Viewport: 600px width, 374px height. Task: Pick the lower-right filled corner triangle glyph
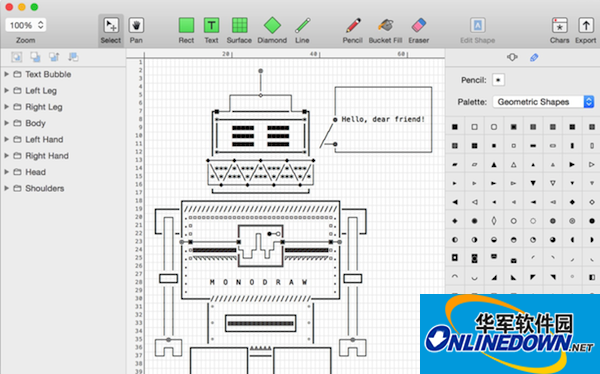pyautogui.click(x=494, y=277)
